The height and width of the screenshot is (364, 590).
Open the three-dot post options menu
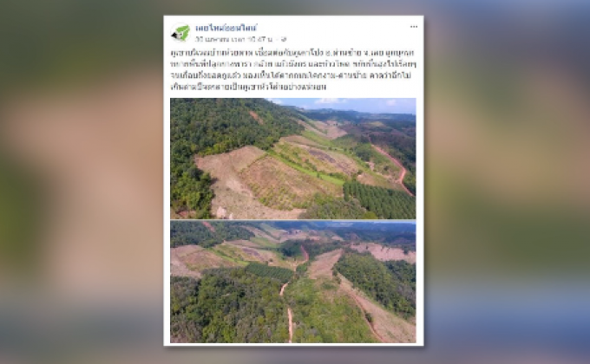414,27
